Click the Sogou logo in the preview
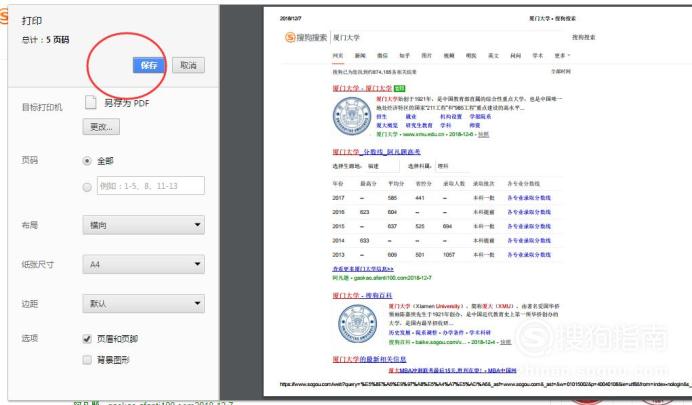The height and width of the screenshot is (405, 692). click(x=306, y=38)
